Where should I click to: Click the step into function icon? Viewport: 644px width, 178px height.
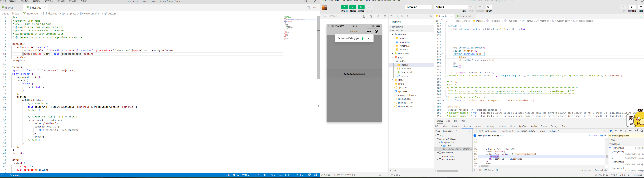(x=621, y=131)
